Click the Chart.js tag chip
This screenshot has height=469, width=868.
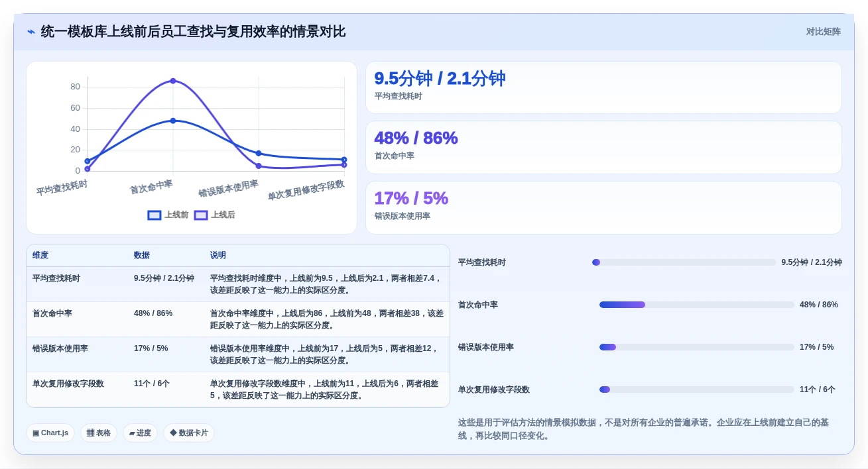tap(50, 433)
